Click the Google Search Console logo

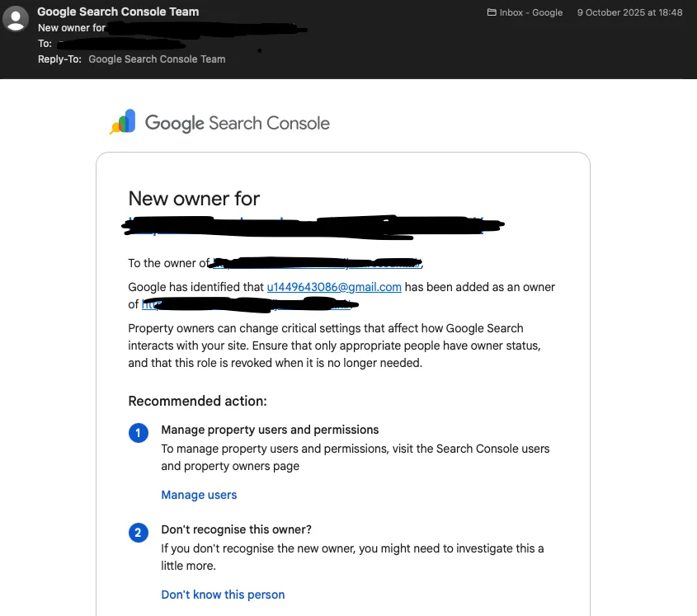pyautogui.click(x=123, y=121)
